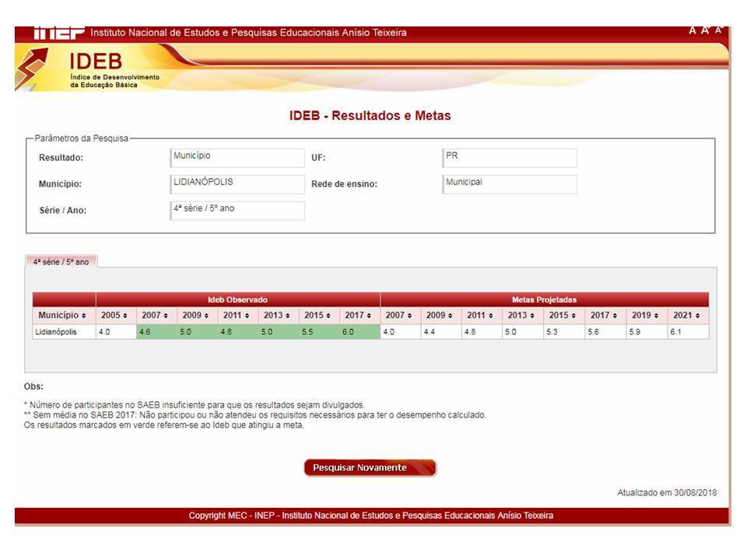747x560 pixels.
Task: Click the Metas Projetadas group header
Action: [x=545, y=299]
